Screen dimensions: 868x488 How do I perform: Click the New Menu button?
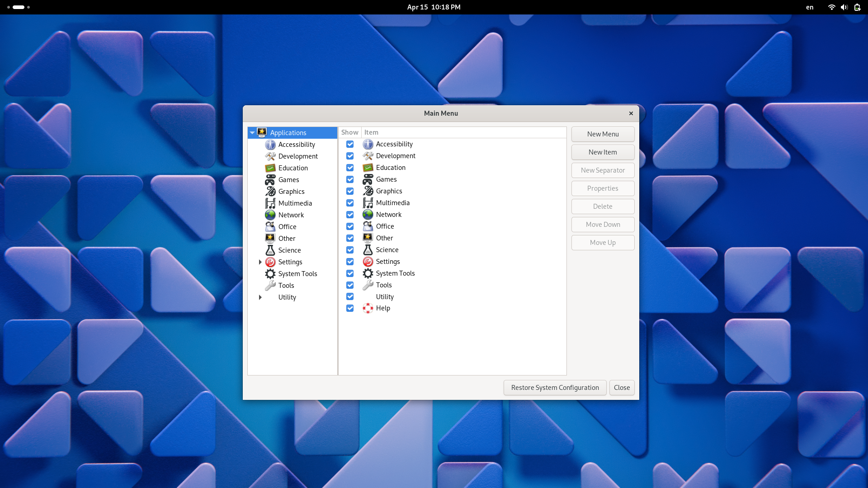tap(603, 134)
